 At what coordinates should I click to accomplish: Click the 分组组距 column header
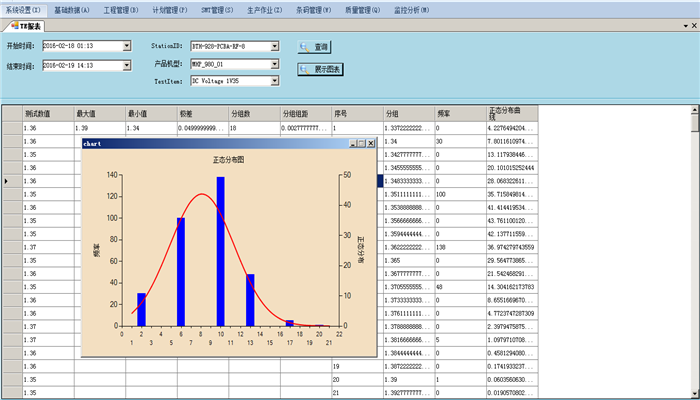306,114
